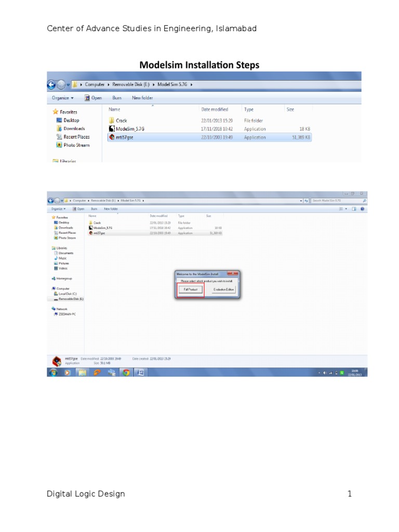The width and height of the screenshot is (399, 532).
Task: Click Forward arrow in lower full Explorer window
Action: point(57,201)
